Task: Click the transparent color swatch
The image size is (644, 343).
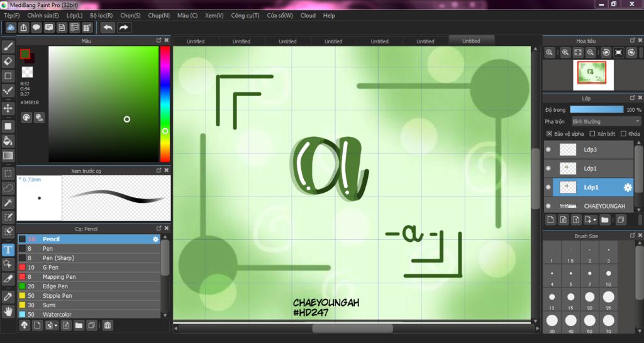Action: coord(27,72)
